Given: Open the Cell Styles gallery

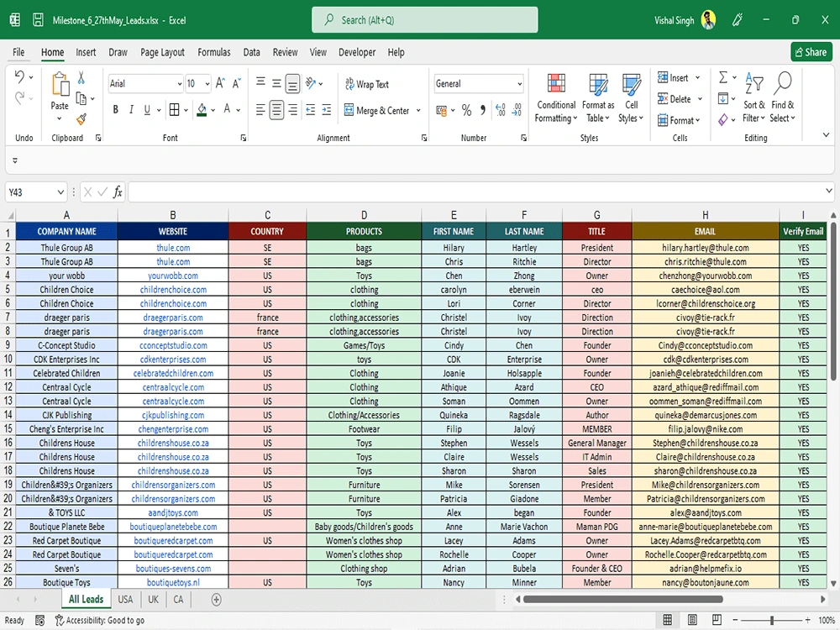Looking at the screenshot, I should (631, 97).
